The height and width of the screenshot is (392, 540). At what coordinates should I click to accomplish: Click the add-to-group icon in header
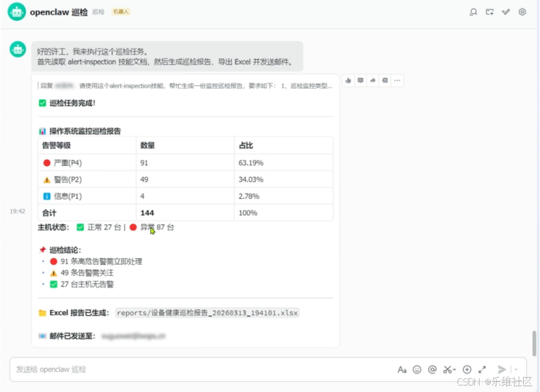(x=490, y=12)
